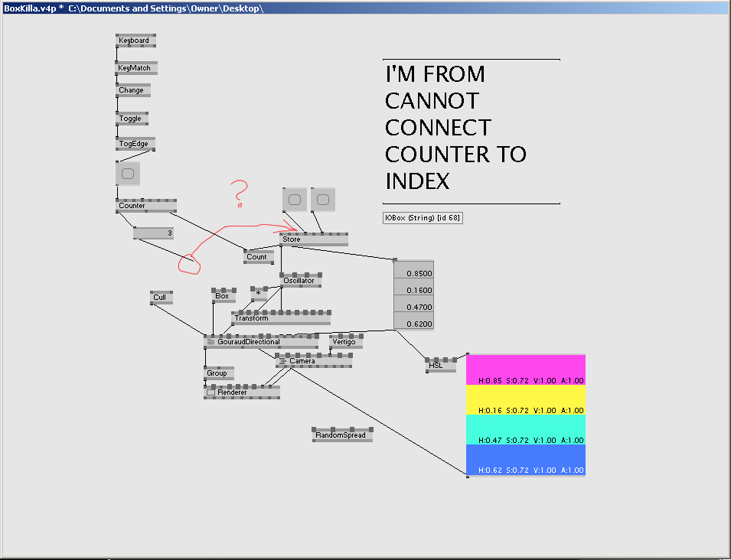This screenshot has height=560, width=731.
Task: Select the Cull node
Action: coord(162,298)
